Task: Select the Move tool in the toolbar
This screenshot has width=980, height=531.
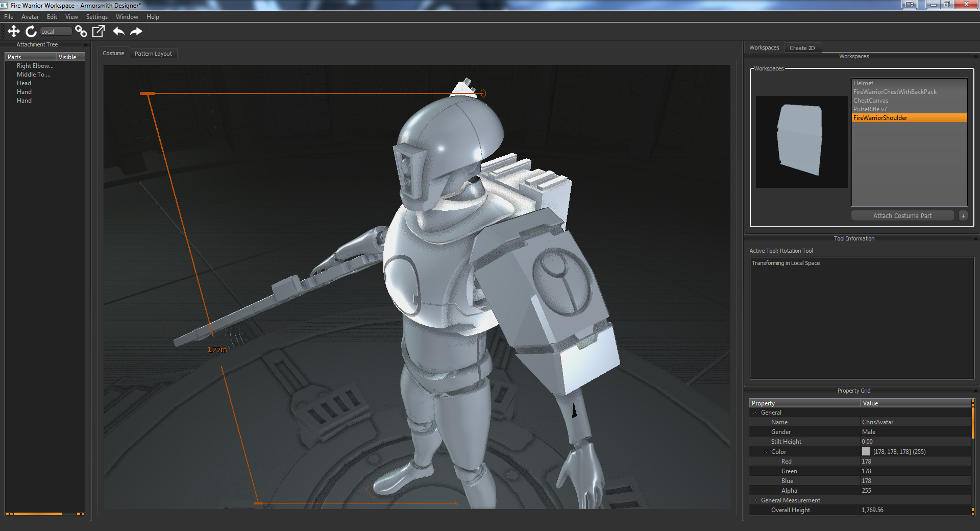Action: [x=14, y=31]
